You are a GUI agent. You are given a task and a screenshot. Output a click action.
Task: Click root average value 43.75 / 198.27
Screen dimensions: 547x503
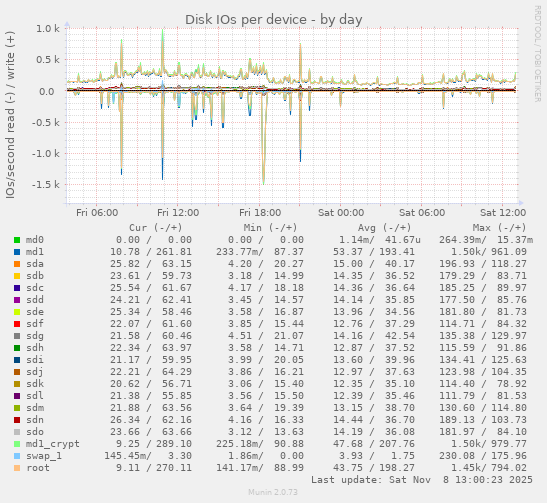coord(374,468)
